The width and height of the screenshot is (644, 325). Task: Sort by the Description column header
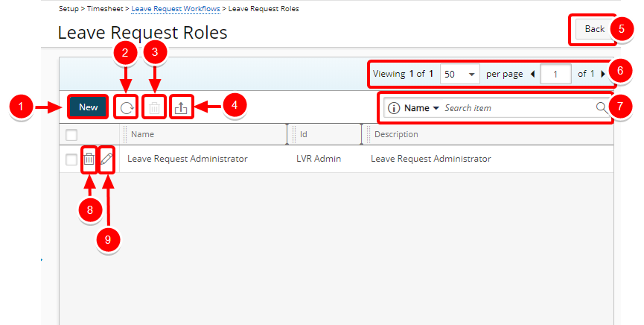point(396,134)
